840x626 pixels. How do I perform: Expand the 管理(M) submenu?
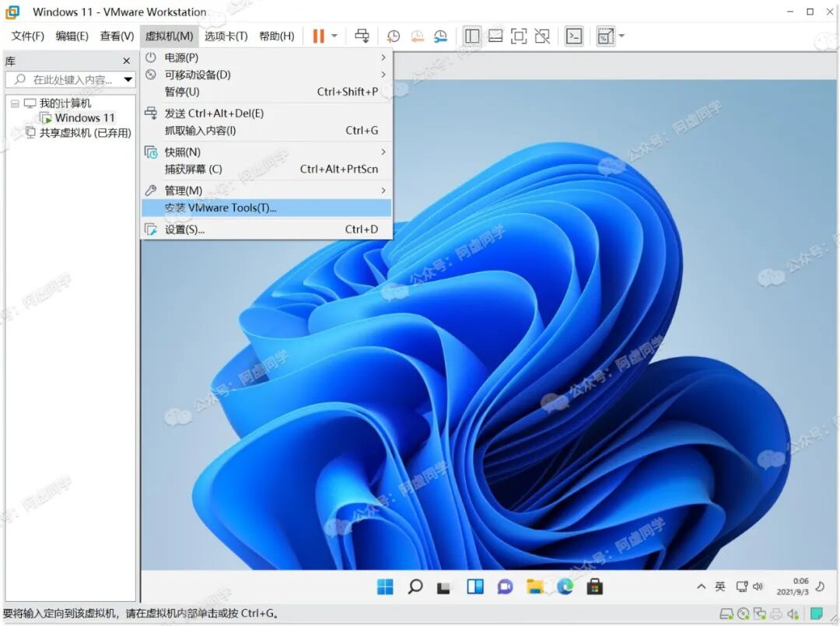[266, 190]
